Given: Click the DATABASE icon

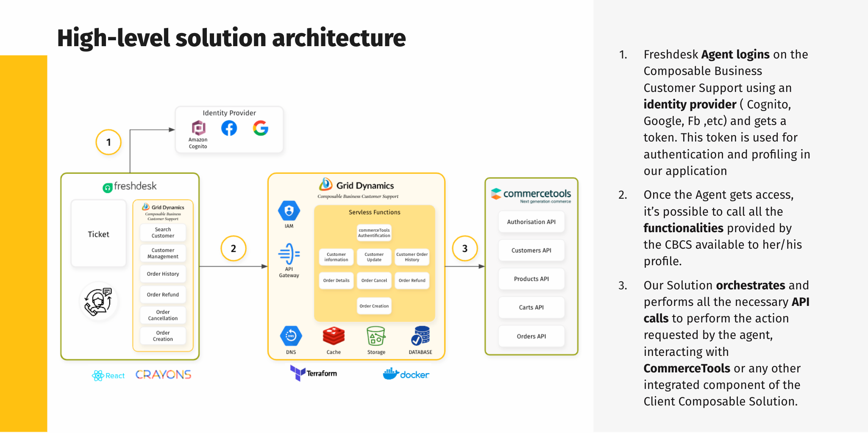Looking at the screenshot, I should (420, 336).
